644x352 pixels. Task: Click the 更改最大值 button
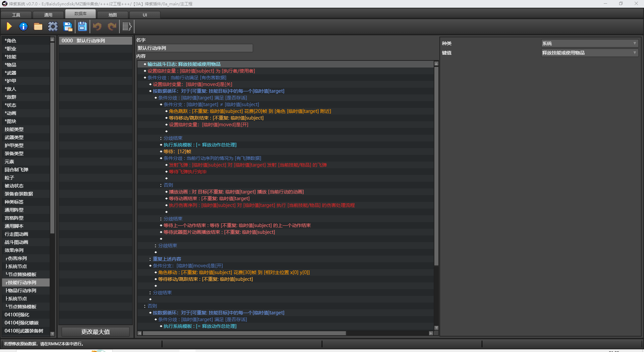point(96,332)
